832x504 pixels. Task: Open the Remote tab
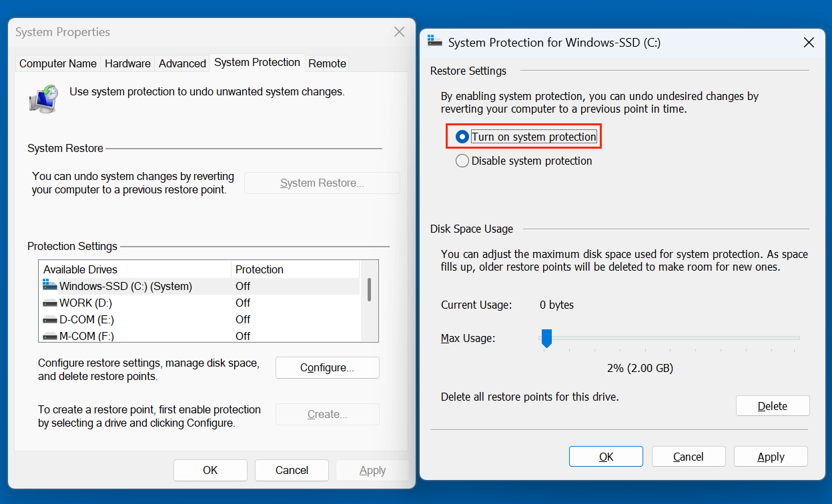pos(327,63)
